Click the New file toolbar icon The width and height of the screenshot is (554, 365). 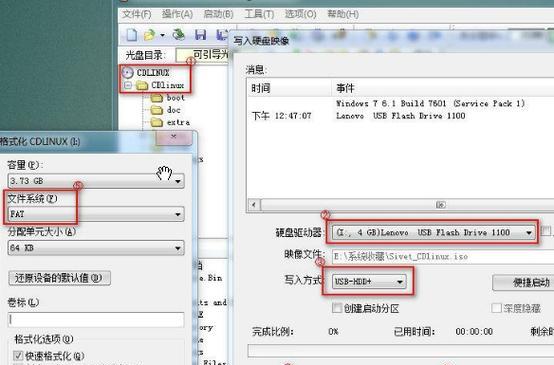(131, 35)
